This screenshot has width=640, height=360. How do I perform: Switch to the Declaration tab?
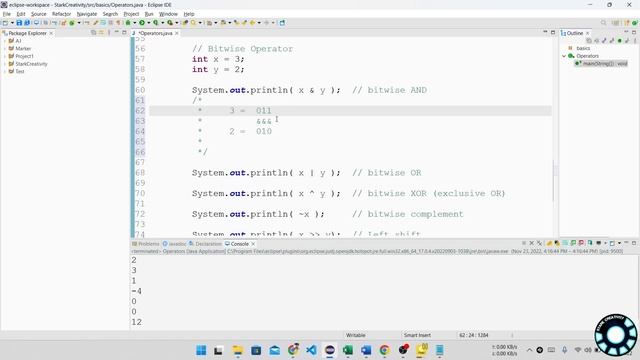coord(205,244)
